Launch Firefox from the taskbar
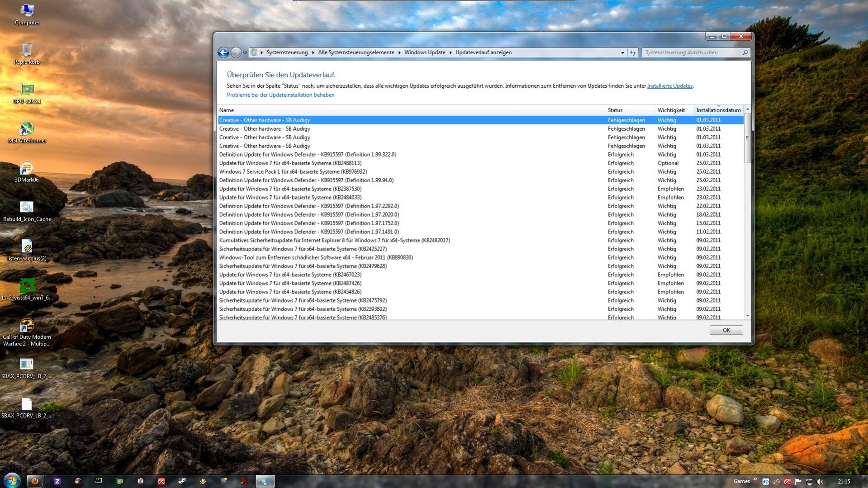Viewport: 868px width, 488px height. point(35,481)
